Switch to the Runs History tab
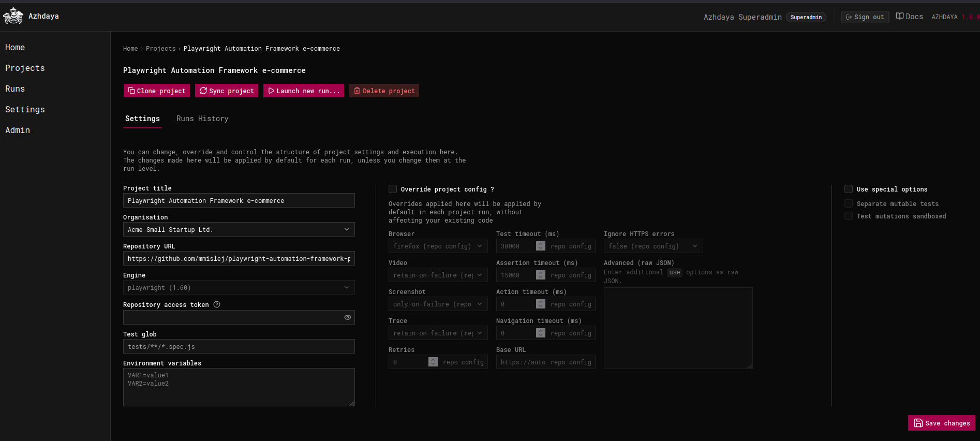The height and width of the screenshot is (441, 980). point(202,119)
